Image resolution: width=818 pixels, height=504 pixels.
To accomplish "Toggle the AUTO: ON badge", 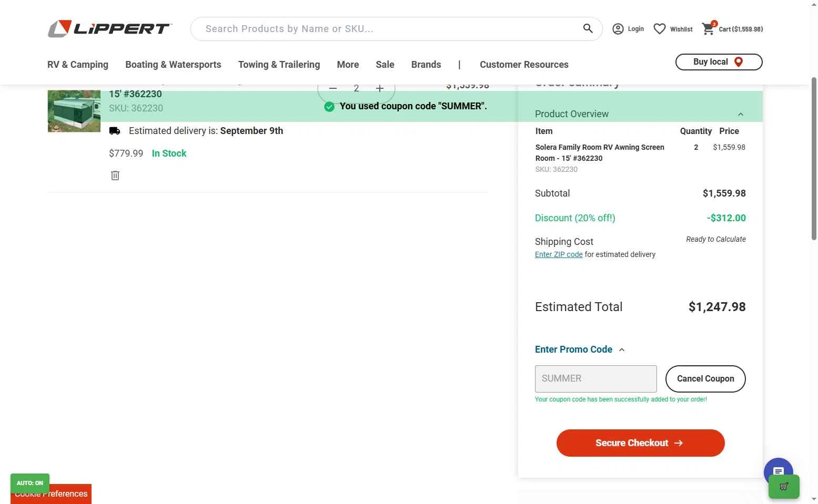I will [30, 483].
